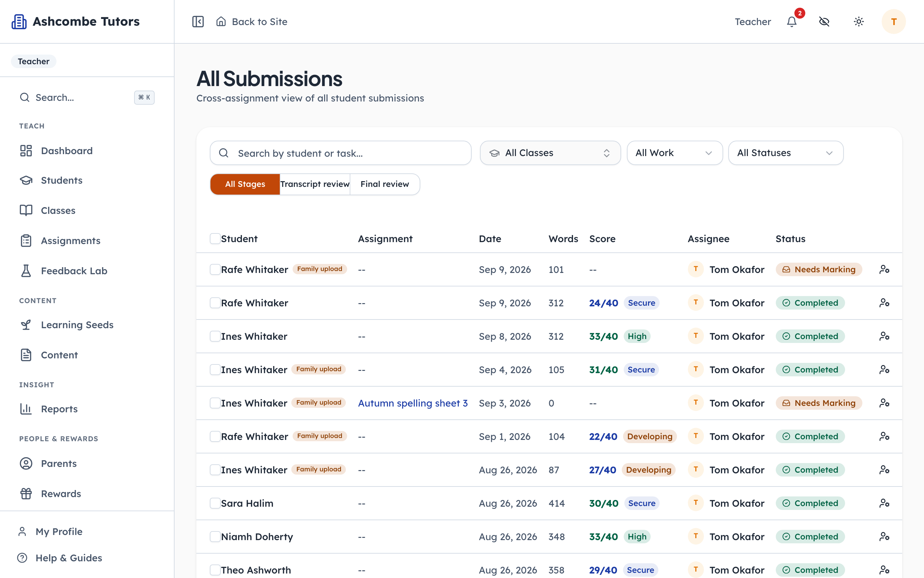Collapse the sidebar panel icon
The image size is (924, 578).
(198, 22)
